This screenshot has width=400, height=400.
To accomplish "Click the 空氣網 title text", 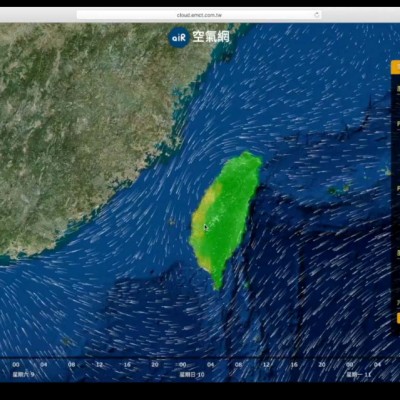I will (211, 36).
